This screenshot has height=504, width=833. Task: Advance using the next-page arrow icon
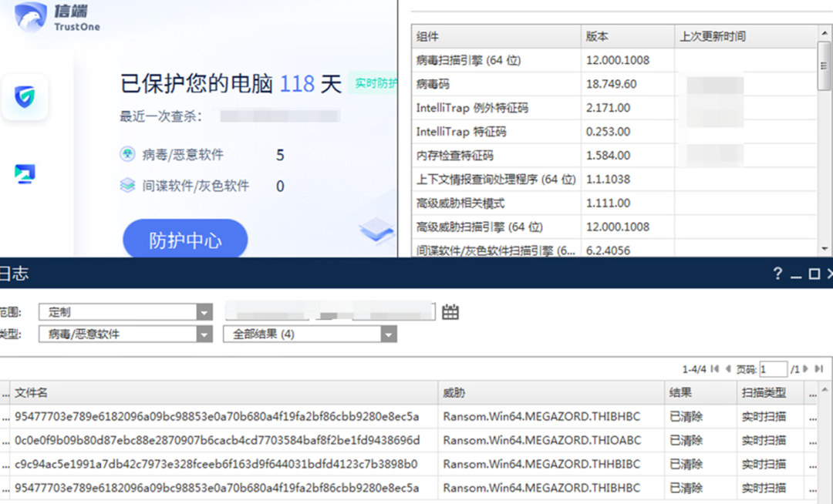[805, 368]
